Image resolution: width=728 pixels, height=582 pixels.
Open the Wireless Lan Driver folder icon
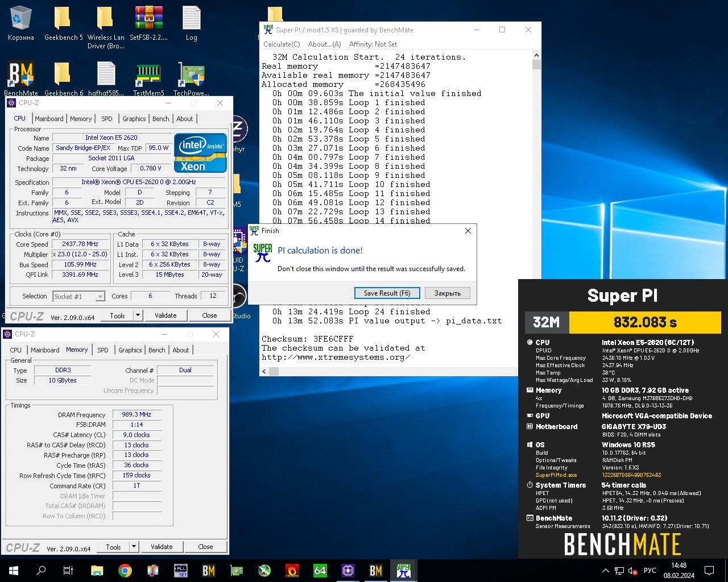pos(106,27)
